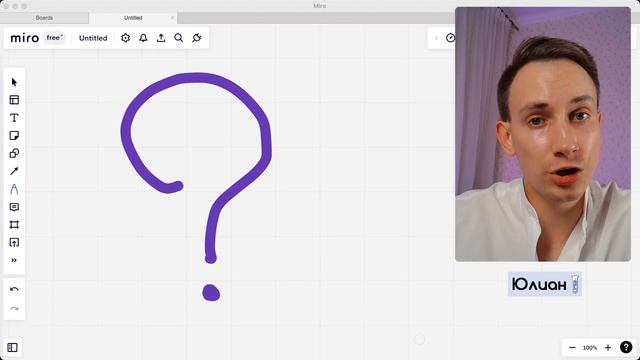
Task: Click the Untitled board name
Action: tap(93, 38)
